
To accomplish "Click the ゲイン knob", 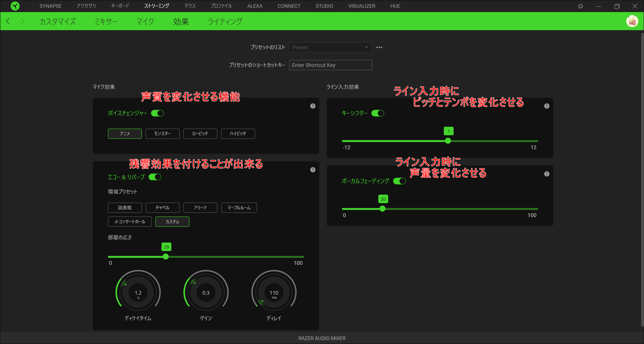I will click(206, 292).
